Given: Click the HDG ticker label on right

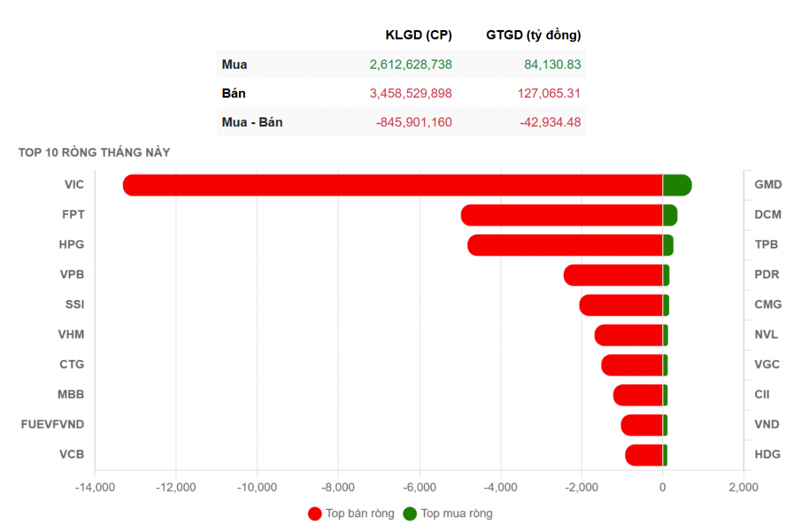Looking at the screenshot, I should click(767, 455).
